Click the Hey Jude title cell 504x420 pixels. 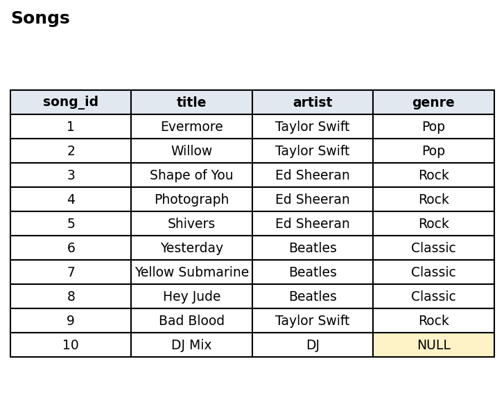pyautogui.click(x=191, y=297)
